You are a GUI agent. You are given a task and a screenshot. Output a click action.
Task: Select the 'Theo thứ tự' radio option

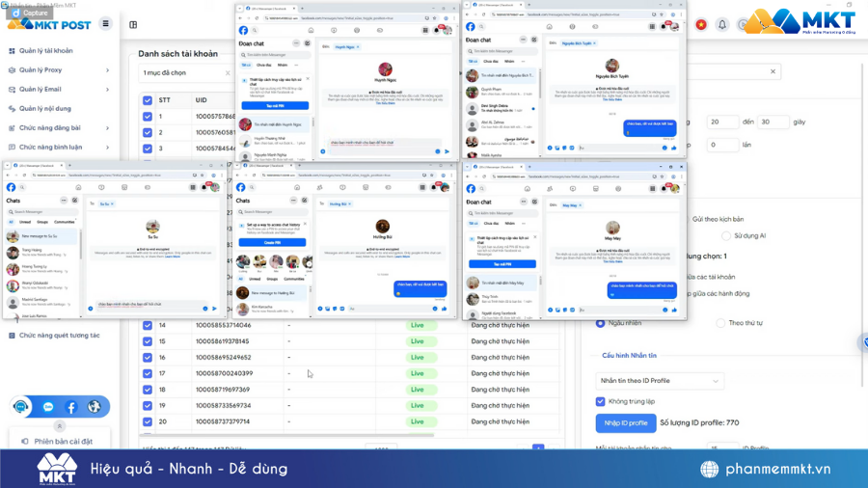[x=719, y=323]
